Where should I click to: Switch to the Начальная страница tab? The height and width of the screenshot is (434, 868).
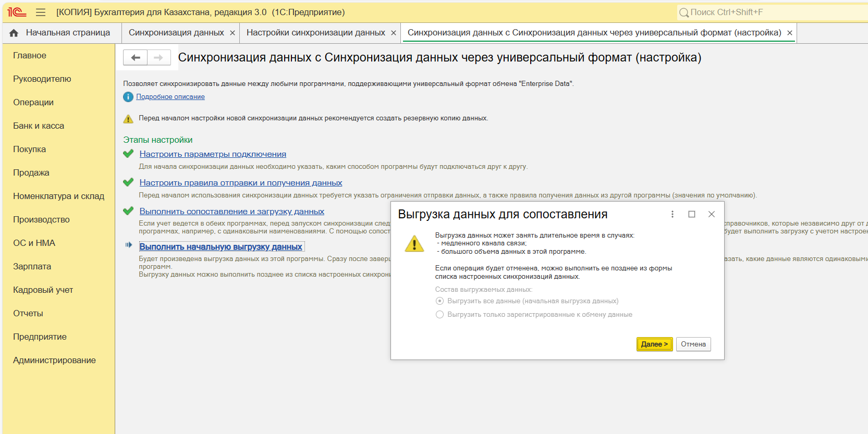(68, 33)
